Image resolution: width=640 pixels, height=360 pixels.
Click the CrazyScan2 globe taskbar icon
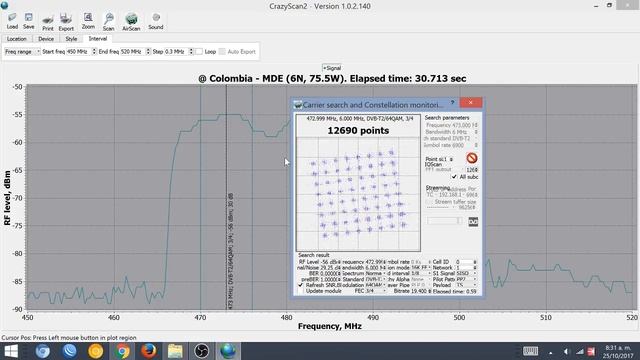click(x=228, y=351)
